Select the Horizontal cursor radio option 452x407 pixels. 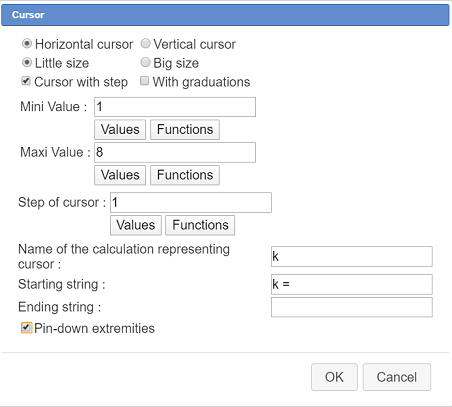27,44
